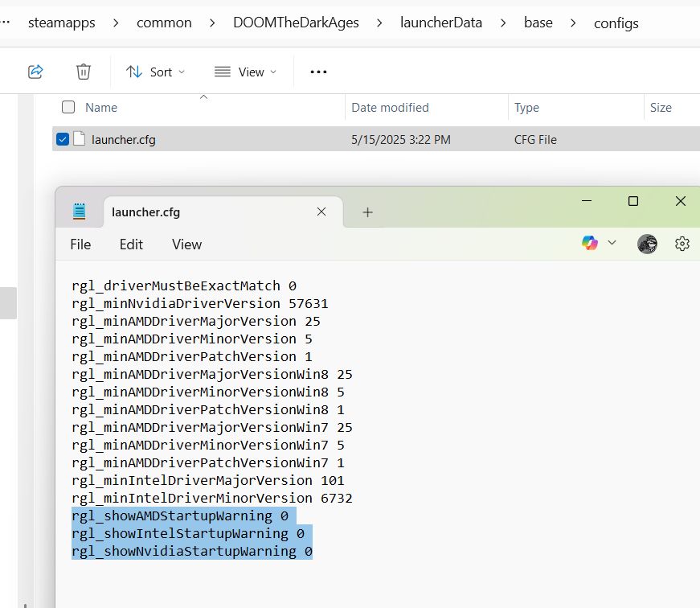Go to launcherData breadcrumb folder
The width and height of the screenshot is (700, 608).
click(x=441, y=23)
